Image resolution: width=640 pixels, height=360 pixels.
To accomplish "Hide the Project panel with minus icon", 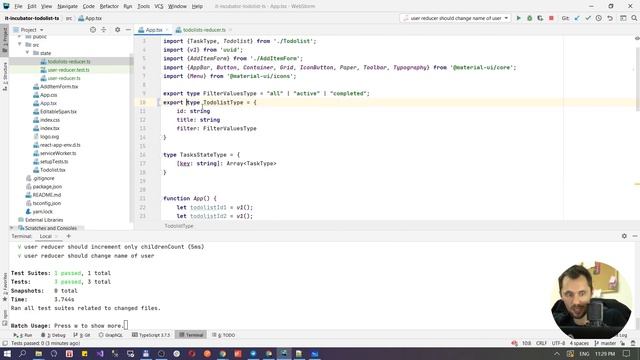I will tap(128, 30).
